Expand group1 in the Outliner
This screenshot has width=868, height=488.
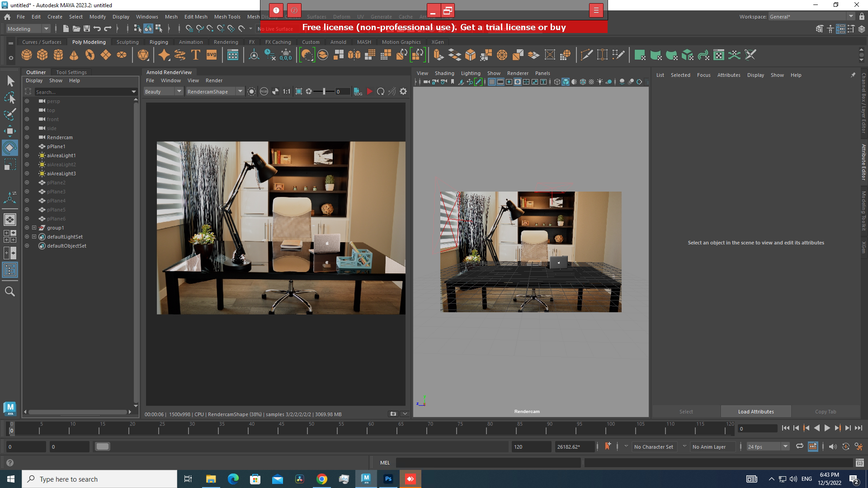point(34,228)
